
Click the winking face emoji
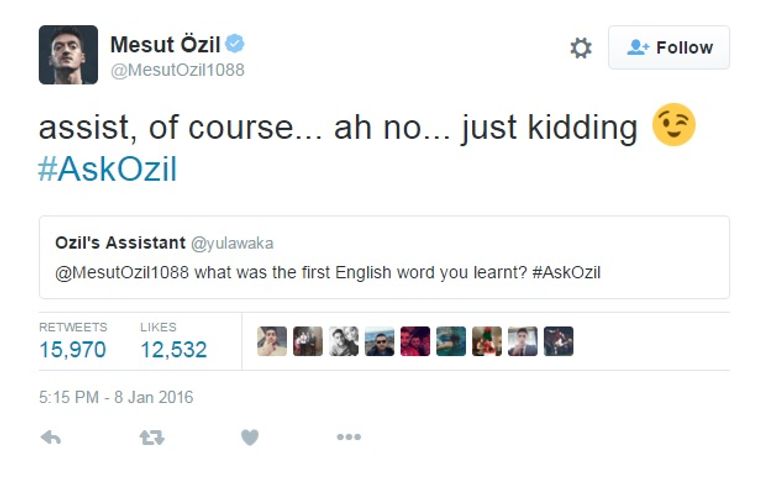(x=673, y=127)
